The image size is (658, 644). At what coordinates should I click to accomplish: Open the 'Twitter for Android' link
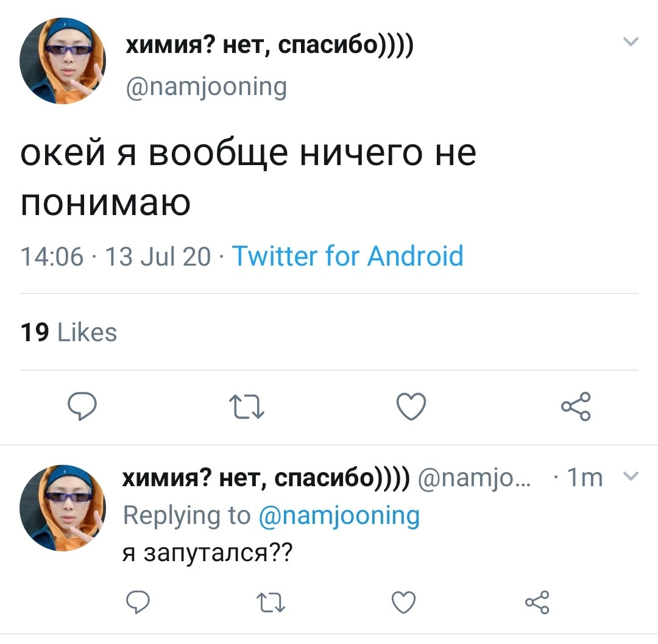tap(347, 255)
